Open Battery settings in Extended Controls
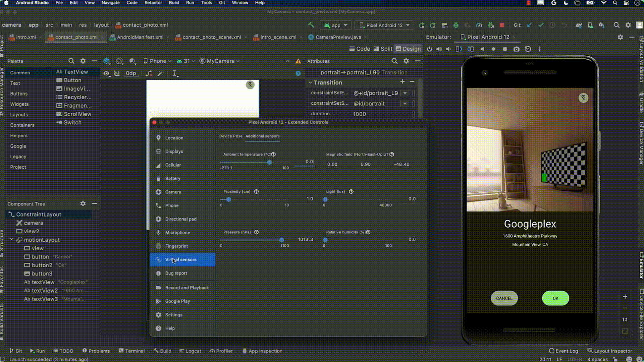 click(182, 179)
